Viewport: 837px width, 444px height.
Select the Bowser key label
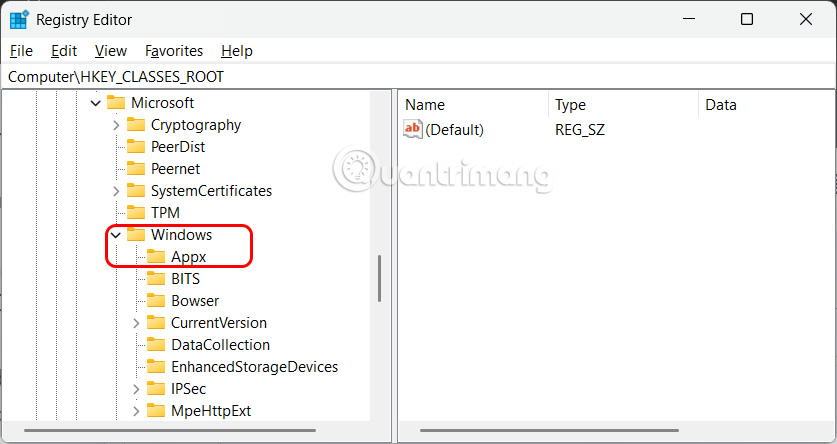point(195,300)
